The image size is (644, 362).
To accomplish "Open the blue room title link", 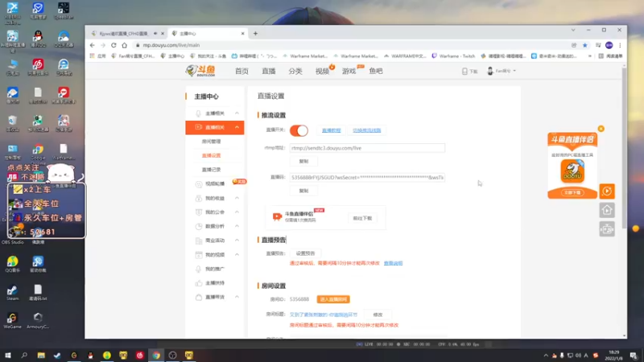I will pyautogui.click(x=324, y=315).
